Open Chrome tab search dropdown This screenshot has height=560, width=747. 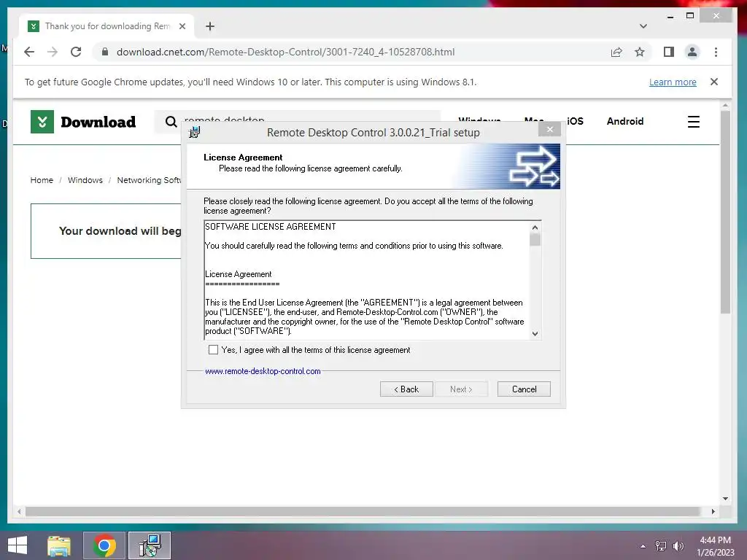click(x=643, y=26)
